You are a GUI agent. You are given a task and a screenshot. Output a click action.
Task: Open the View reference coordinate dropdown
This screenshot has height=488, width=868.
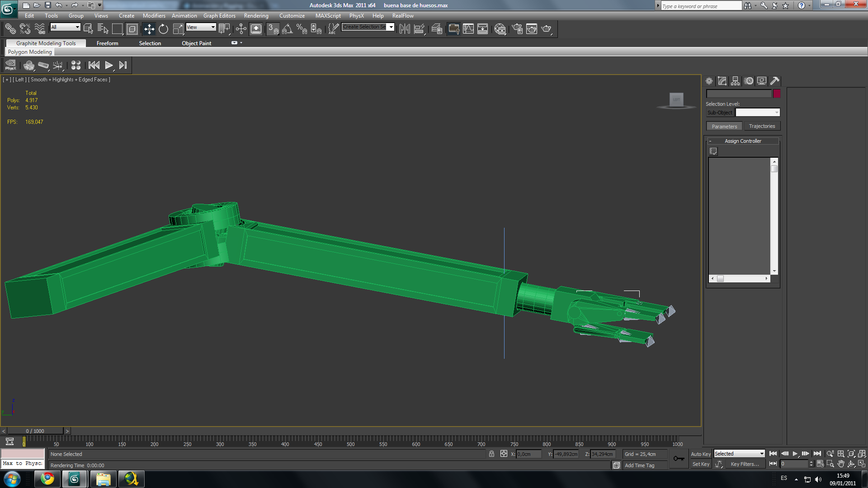201,27
